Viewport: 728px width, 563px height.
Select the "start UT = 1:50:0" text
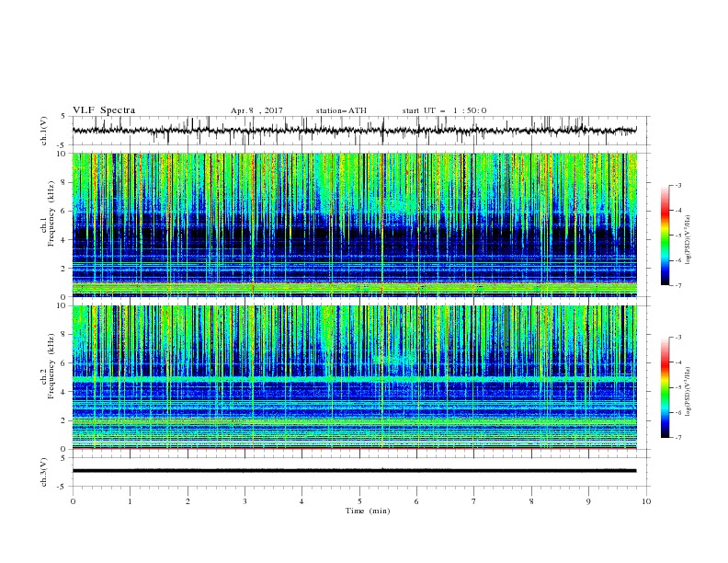pyautogui.click(x=444, y=110)
